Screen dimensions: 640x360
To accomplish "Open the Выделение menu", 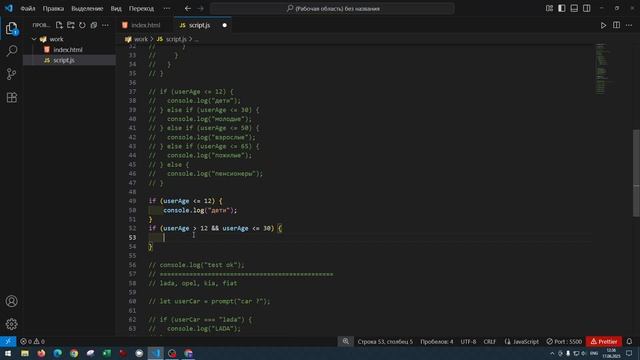I will [87, 9].
